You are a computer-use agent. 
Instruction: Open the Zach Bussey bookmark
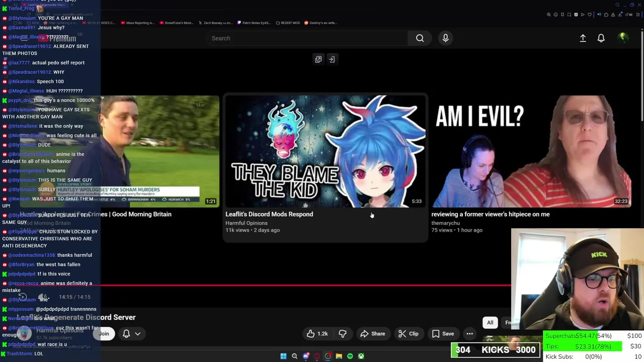(x=215, y=23)
